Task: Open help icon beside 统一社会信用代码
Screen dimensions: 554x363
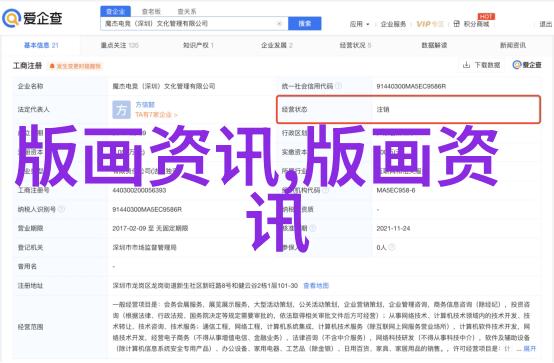Action: coord(338,86)
